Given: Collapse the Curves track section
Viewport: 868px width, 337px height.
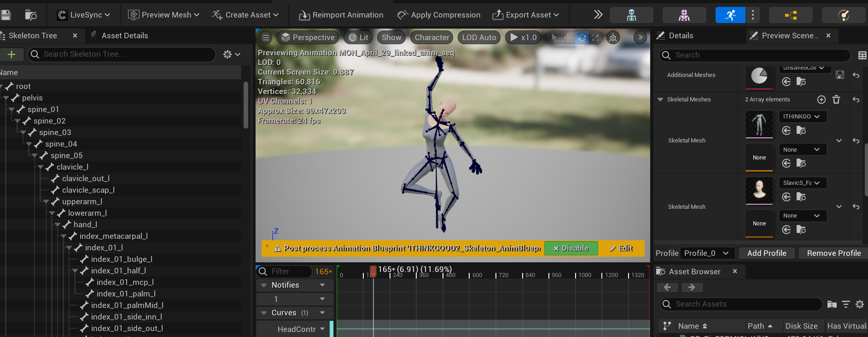Looking at the screenshot, I should (264, 313).
